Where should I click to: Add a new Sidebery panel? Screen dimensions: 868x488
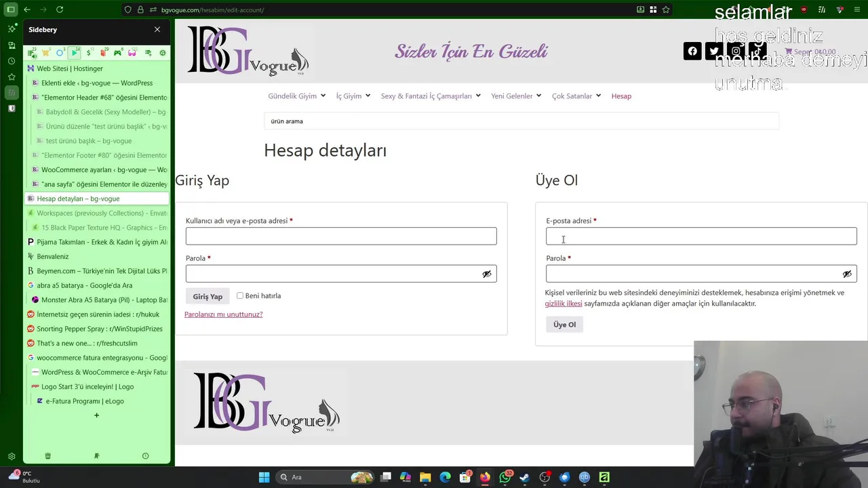[x=148, y=53]
